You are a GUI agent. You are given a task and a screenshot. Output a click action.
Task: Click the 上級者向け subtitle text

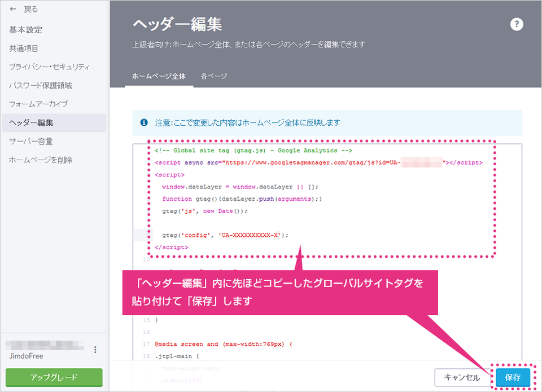tap(249, 45)
